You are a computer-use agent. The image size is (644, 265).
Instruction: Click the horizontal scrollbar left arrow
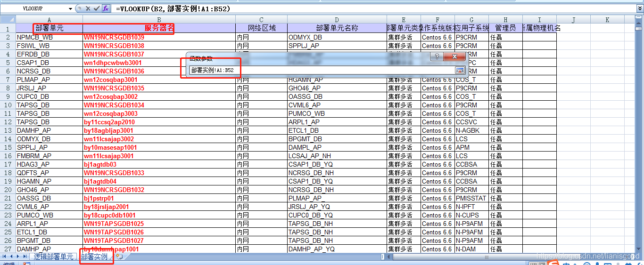[389, 257]
